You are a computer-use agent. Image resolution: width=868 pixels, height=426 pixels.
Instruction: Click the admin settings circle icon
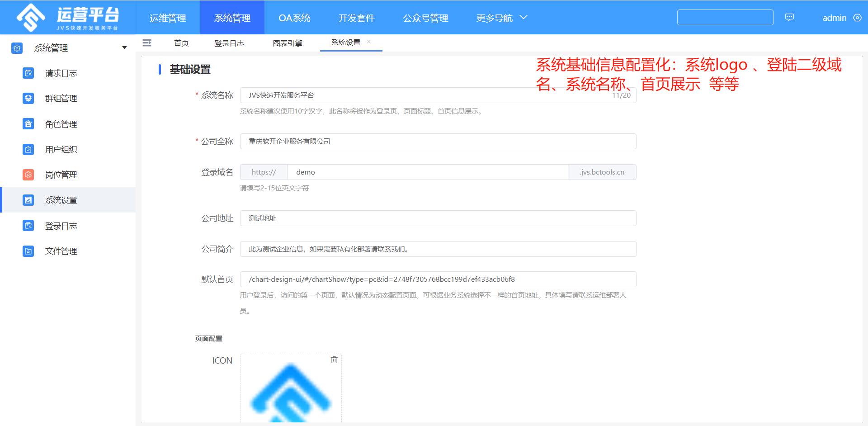pos(857,18)
